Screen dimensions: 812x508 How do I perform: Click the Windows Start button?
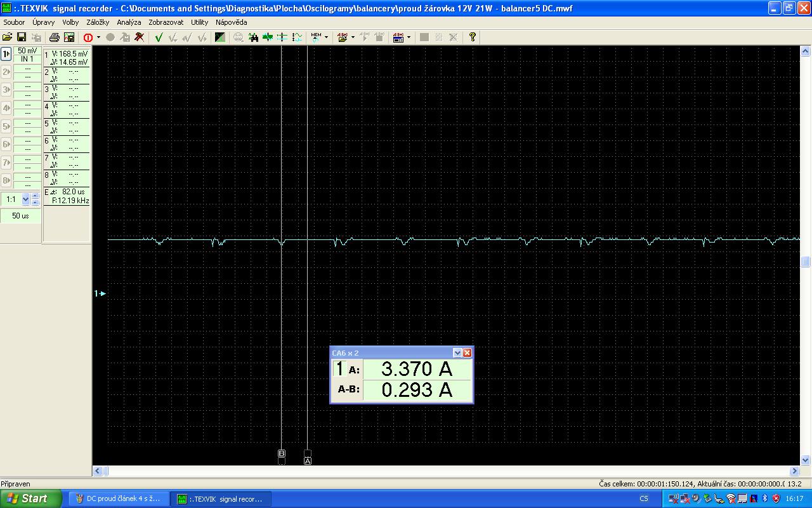click(30, 498)
